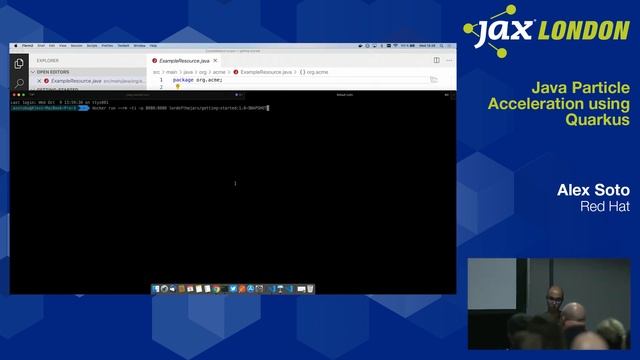The height and width of the screenshot is (360, 640).
Task: Click the 'package org.acme;' code line
Action: (198, 80)
